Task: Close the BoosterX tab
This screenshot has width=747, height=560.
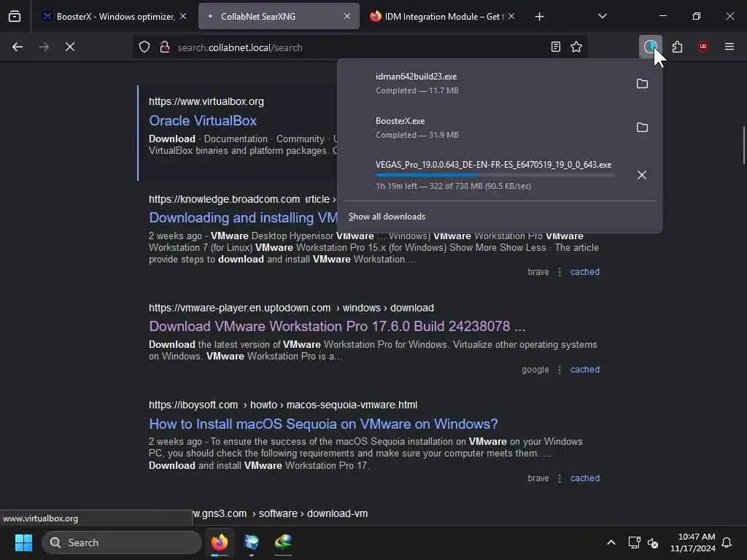Action: (x=183, y=17)
